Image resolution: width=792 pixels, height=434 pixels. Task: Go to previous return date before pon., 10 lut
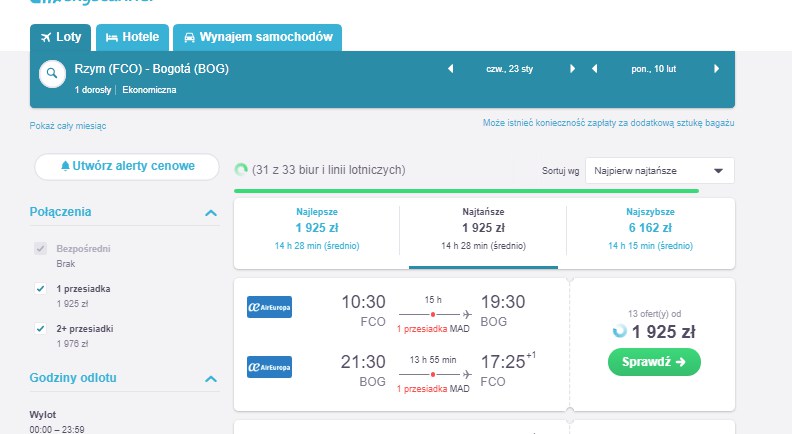click(595, 69)
